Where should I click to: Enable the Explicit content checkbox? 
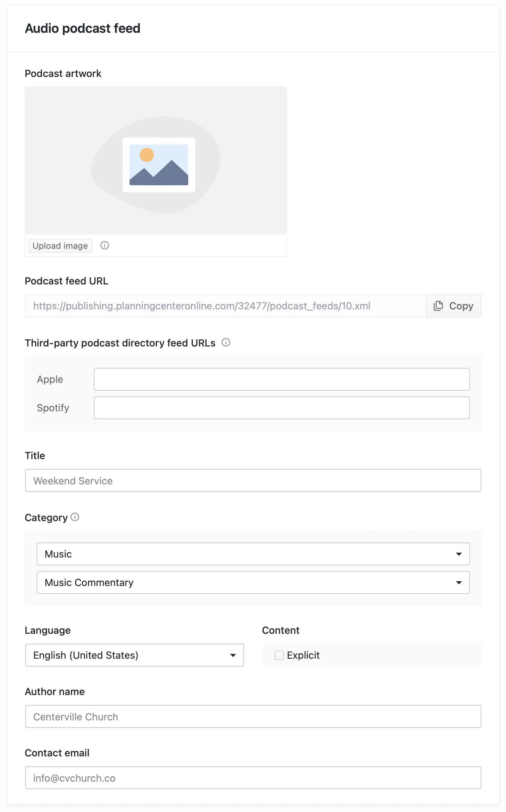[279, 655]
